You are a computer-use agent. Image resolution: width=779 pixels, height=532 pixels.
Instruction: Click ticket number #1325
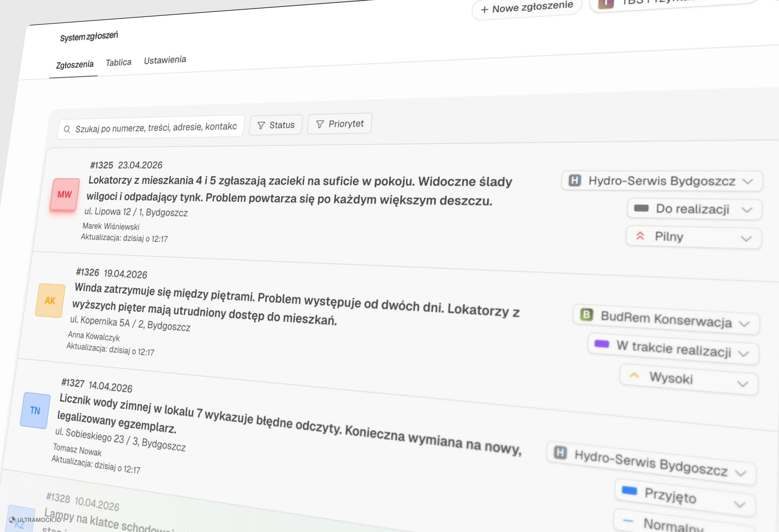(x=102, y=165)
